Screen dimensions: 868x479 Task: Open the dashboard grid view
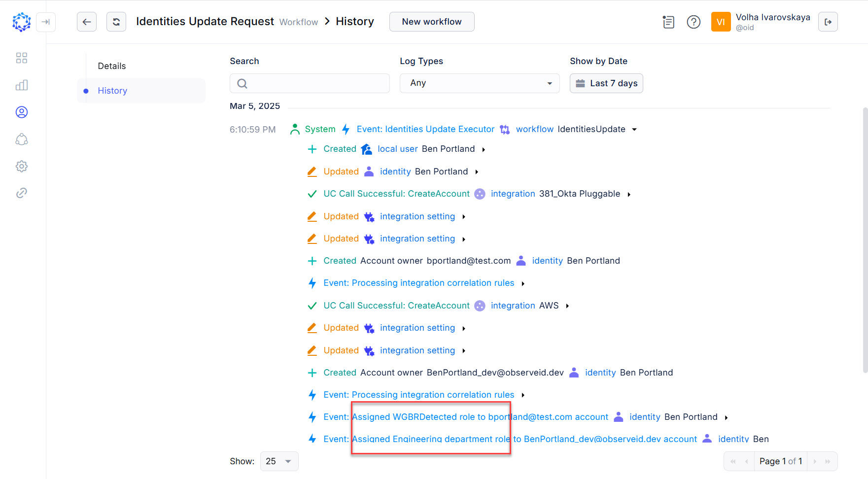(22, 58)
